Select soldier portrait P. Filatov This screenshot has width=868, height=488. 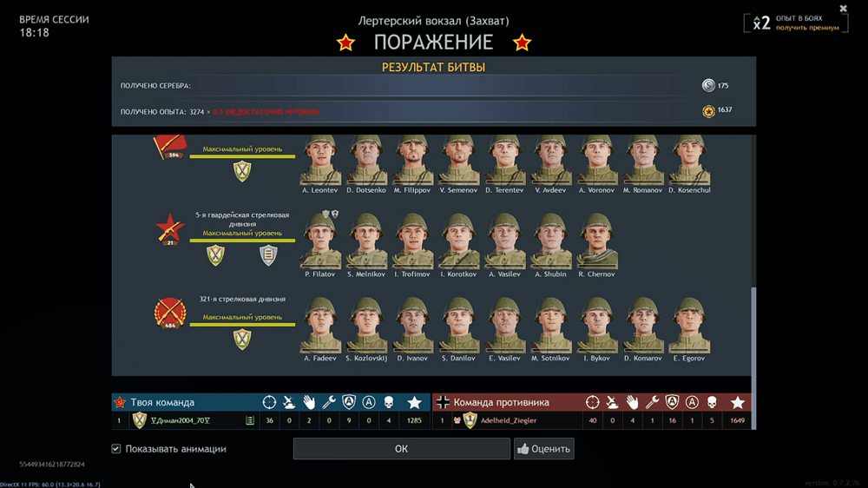(320, 241)
